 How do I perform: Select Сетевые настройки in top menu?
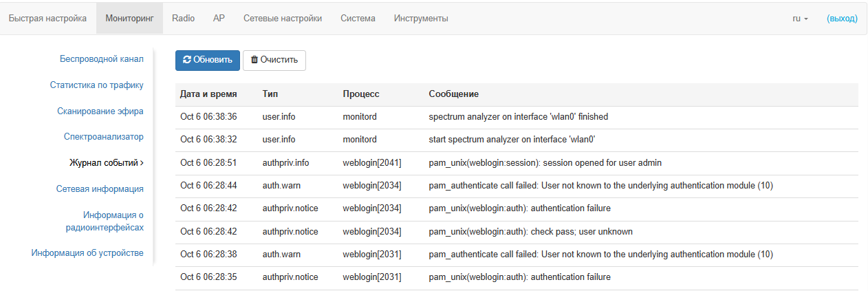(x=283, y=19)
